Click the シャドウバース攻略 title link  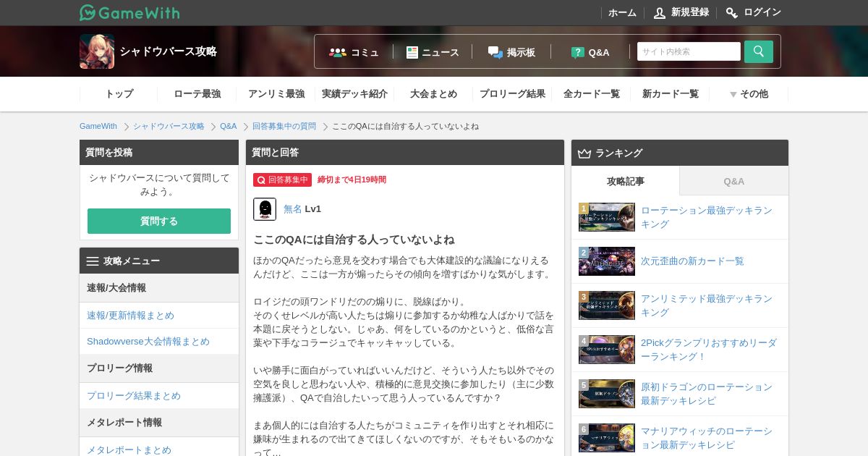pos(168,51)
